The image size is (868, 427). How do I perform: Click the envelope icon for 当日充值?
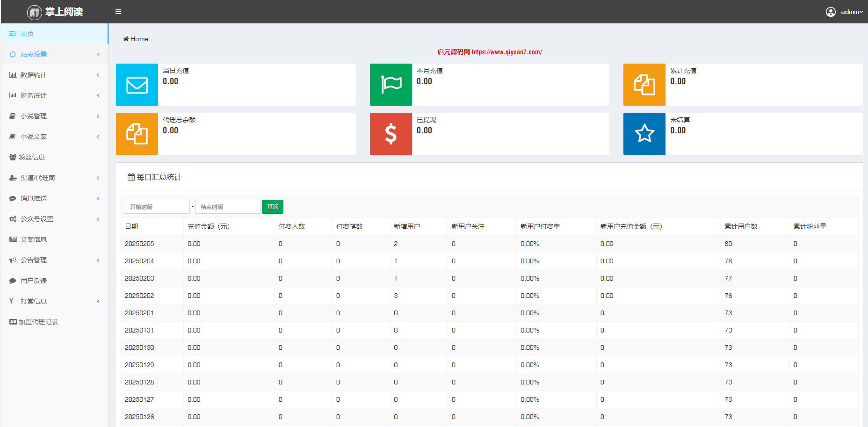point(137,85)
